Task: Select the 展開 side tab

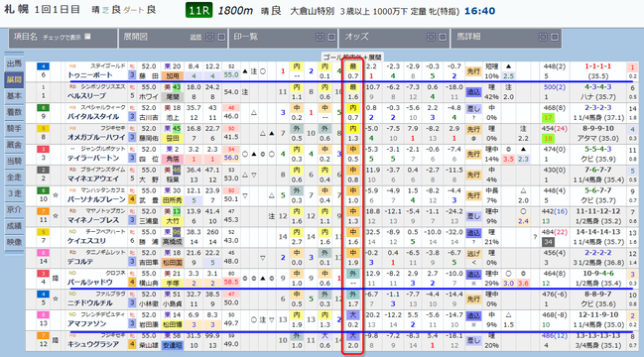Action: pos(14,79)
